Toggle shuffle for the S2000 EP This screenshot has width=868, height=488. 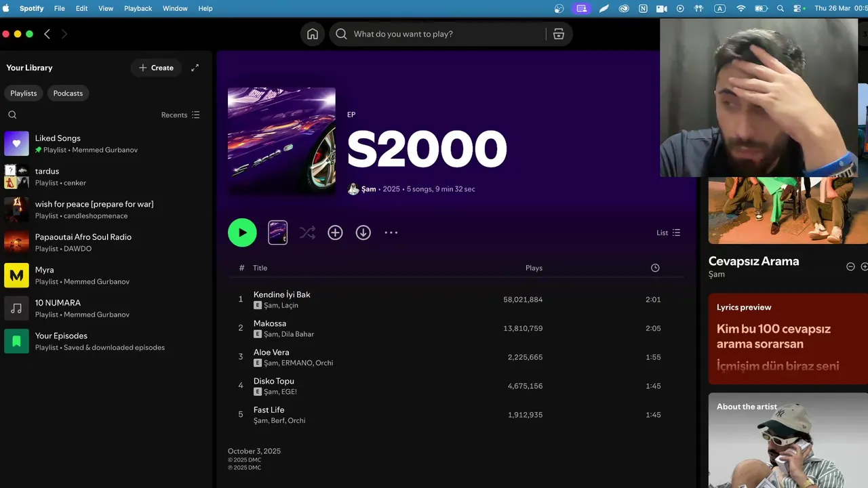(307, 232)
